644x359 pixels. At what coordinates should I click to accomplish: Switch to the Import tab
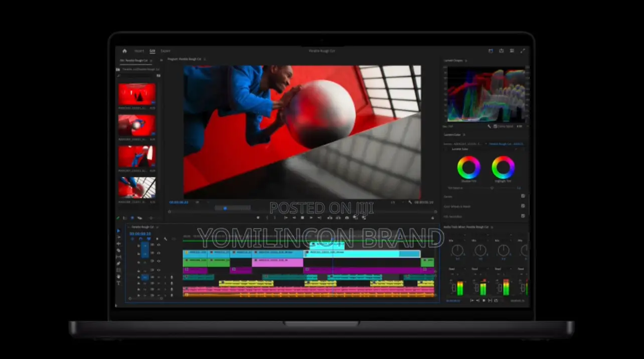tap(139, 51)
